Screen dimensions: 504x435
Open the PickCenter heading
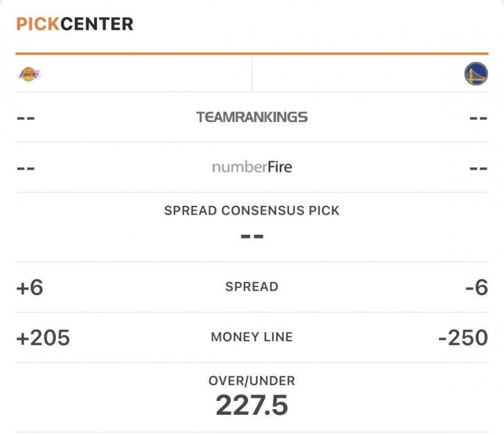click(75, 25)
